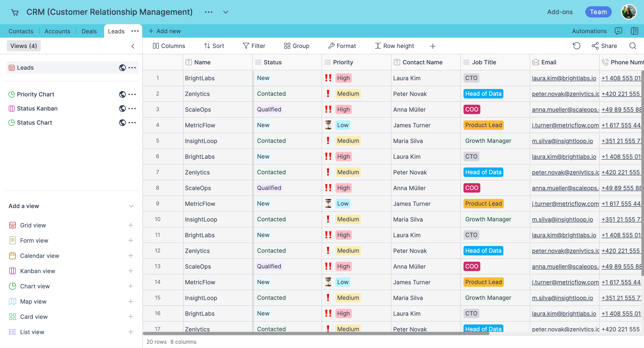This screenshot has width=644, height=348.
Task: Expand the dropdown chevron beside CRM title
Action: (x=225, y=12)
